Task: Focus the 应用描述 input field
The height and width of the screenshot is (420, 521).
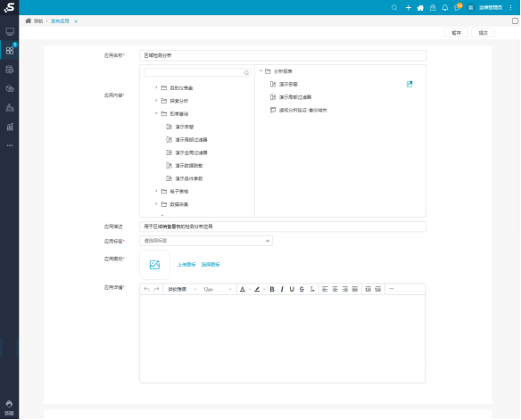Action: (x=283, y=226)
